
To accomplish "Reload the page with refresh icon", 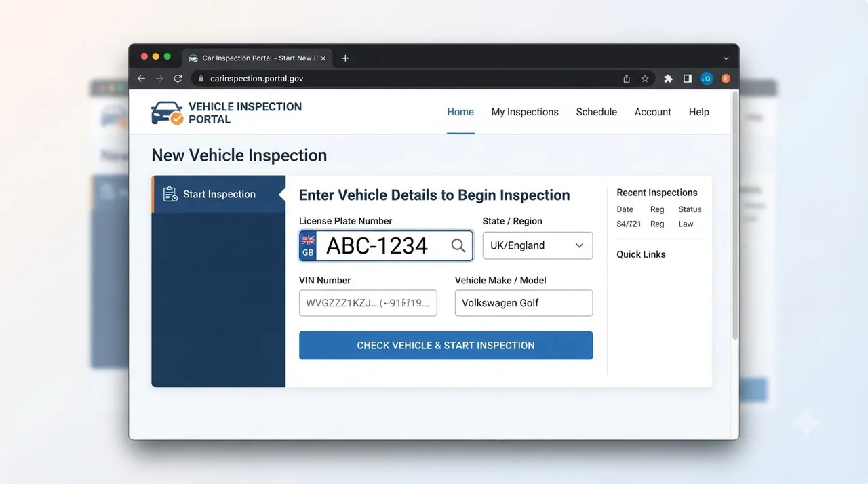I will click(178, 79).
